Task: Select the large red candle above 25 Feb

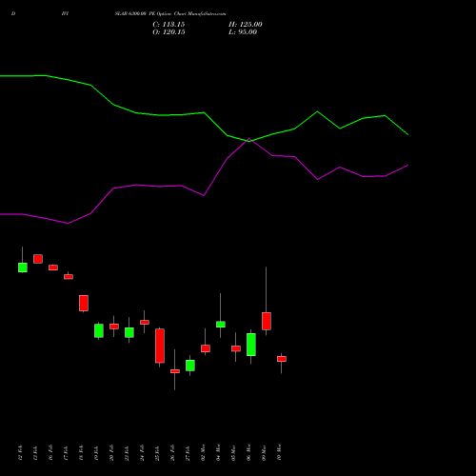Action: 160,346
